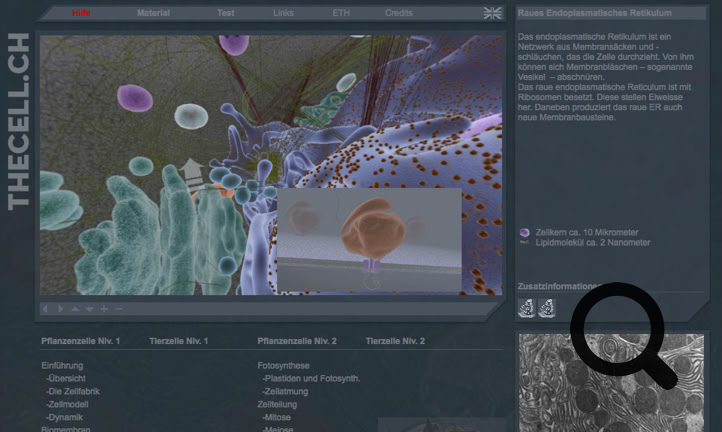Switch language via the UK flag icon
This screenshot has width=722, height=432.
pos(493,13)
